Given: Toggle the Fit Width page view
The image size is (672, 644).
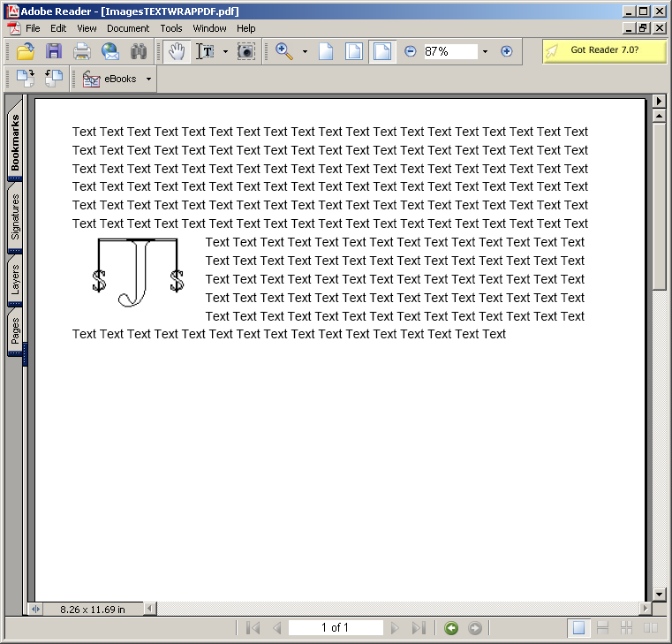Looking at the screenshot, I should pyautogui.click(x=381, y=52).
